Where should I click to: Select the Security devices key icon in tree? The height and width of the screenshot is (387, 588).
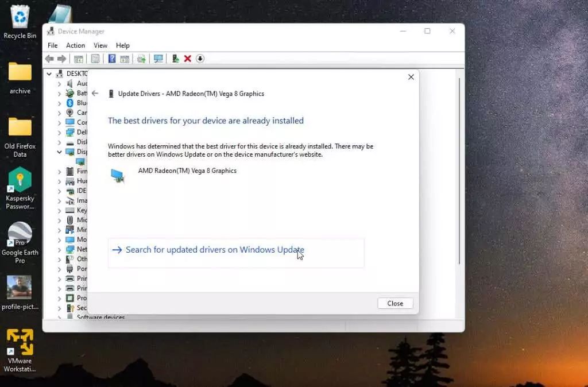69,308
